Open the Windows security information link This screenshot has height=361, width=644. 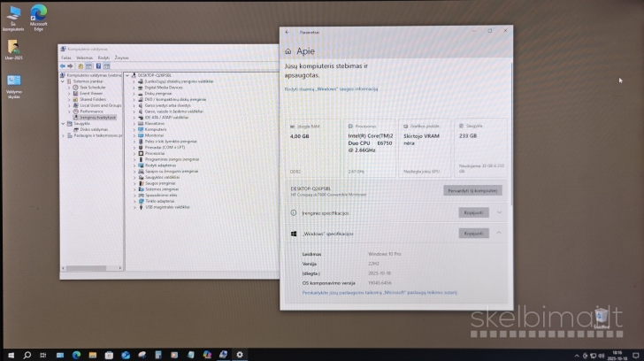(331, 88)
